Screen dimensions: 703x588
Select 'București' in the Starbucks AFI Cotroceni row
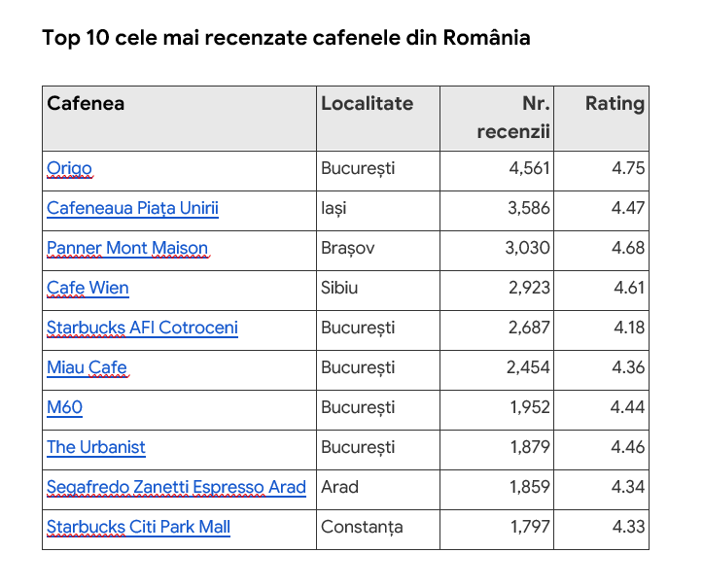[x=358, y=328]
